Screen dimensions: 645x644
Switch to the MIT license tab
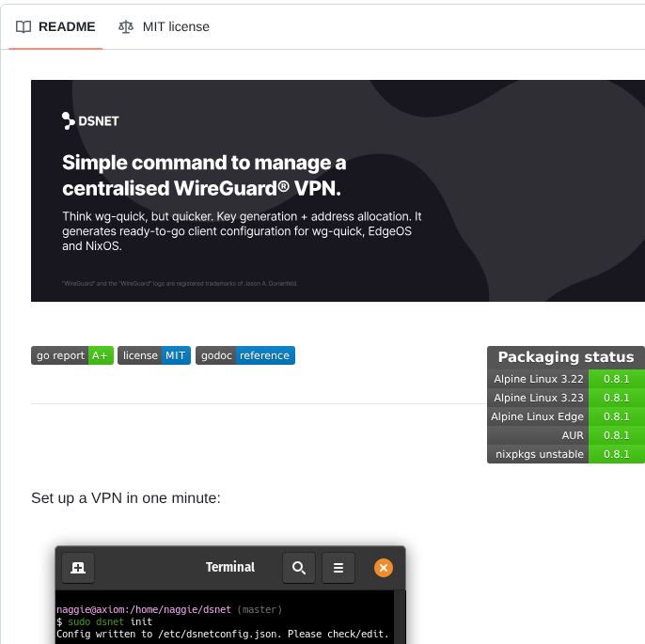164,26
